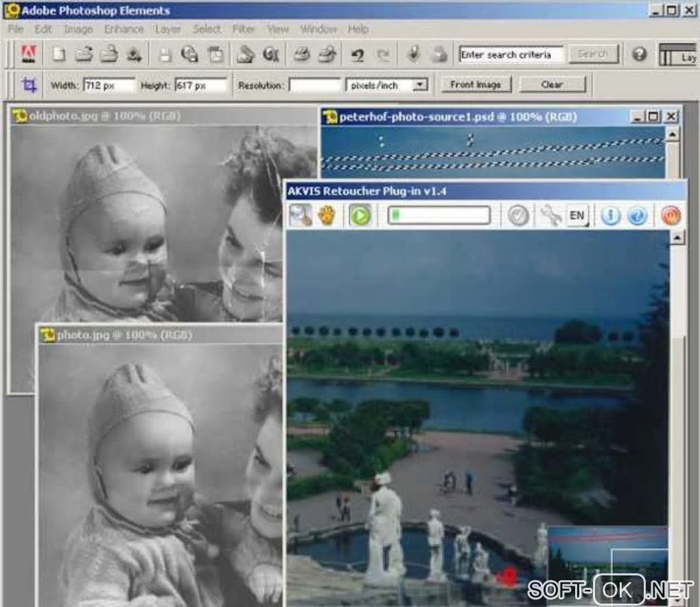Open the Enhance menu

click(124, 30)
